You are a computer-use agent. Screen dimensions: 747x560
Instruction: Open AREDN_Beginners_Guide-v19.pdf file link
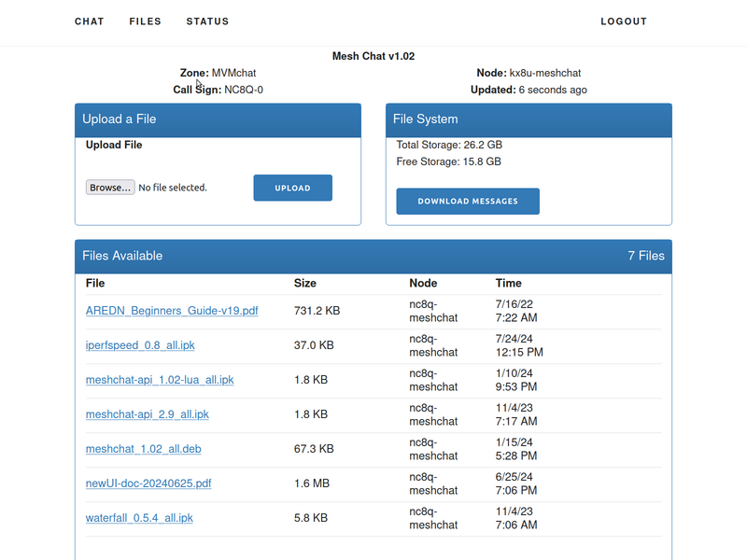[172, 311]
